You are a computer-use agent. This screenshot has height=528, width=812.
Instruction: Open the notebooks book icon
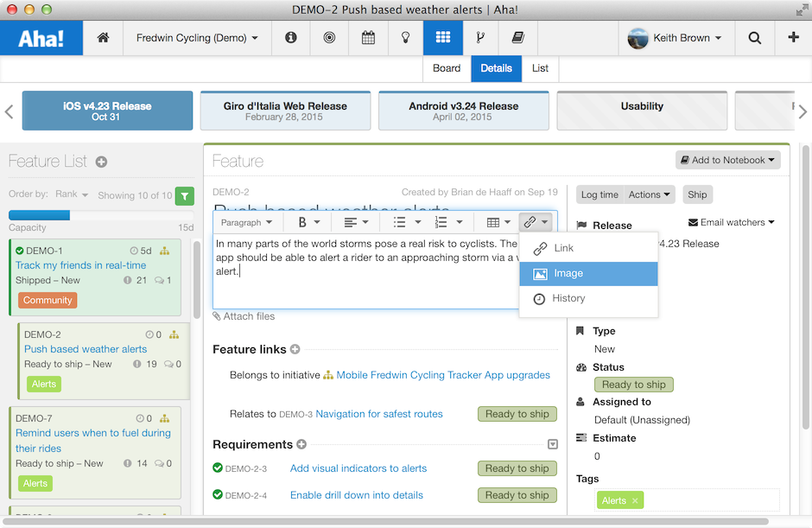(x=517, y=37)
